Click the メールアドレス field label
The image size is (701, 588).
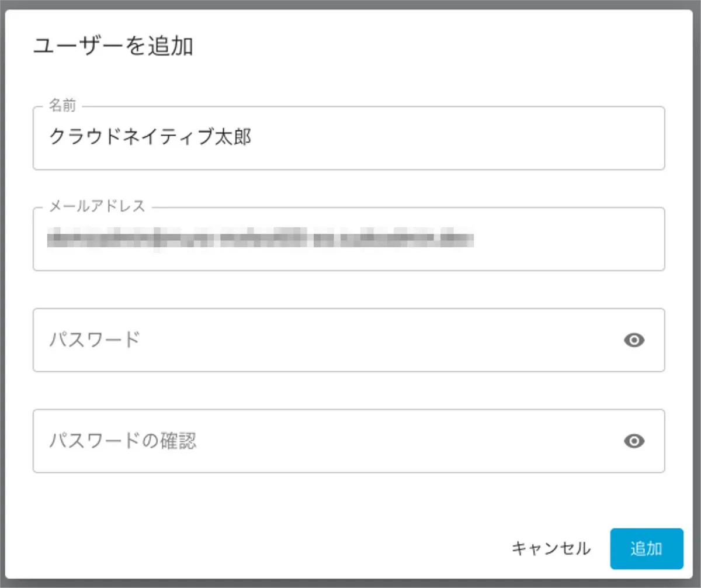96,206
